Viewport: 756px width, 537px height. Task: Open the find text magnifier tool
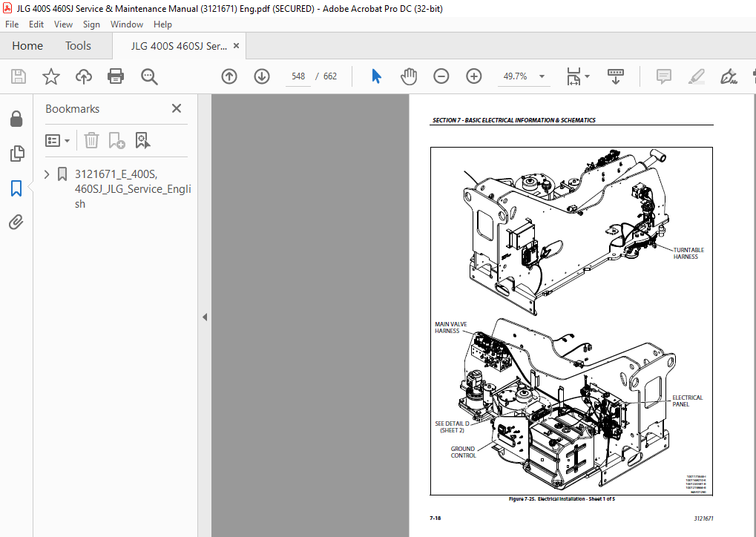point(149,76)
